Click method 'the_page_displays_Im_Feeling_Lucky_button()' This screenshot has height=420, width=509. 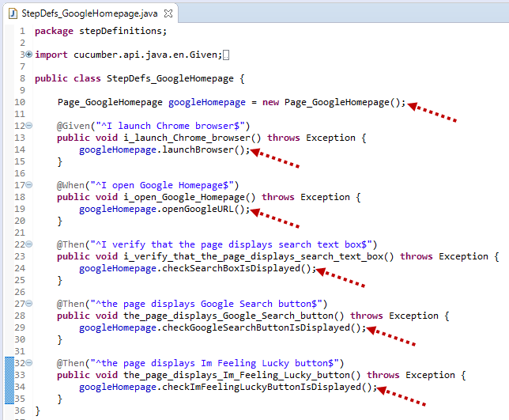pos(242,376)
